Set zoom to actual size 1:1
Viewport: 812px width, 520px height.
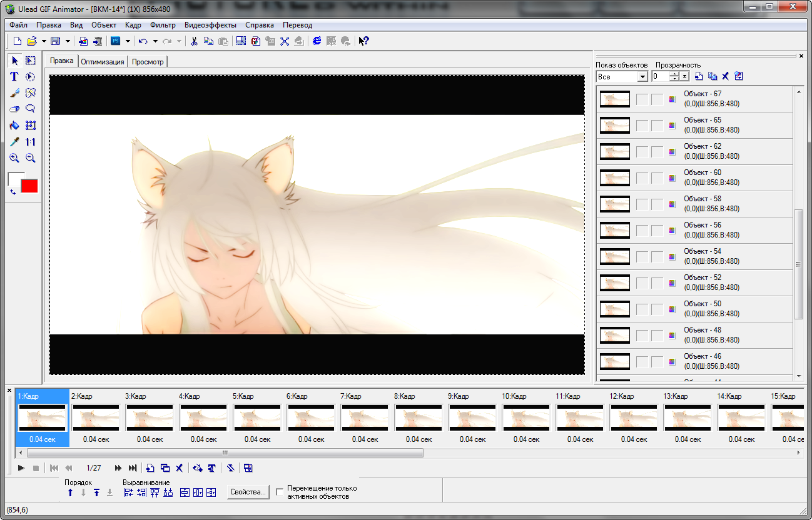click(30, 142)
